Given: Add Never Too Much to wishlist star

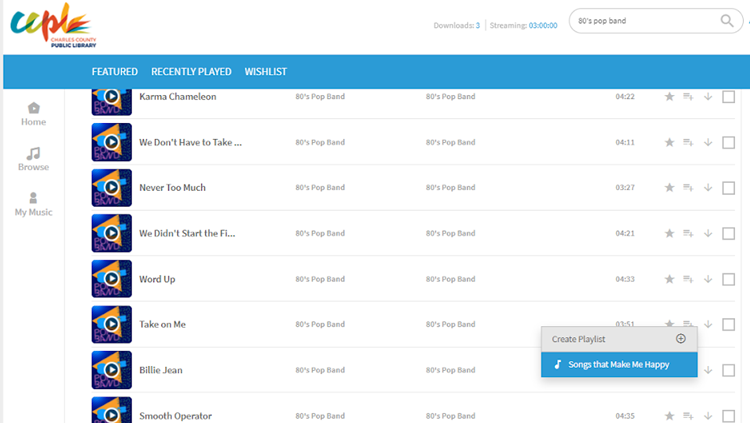Looking at the screenshot, I should click(670, 188).
